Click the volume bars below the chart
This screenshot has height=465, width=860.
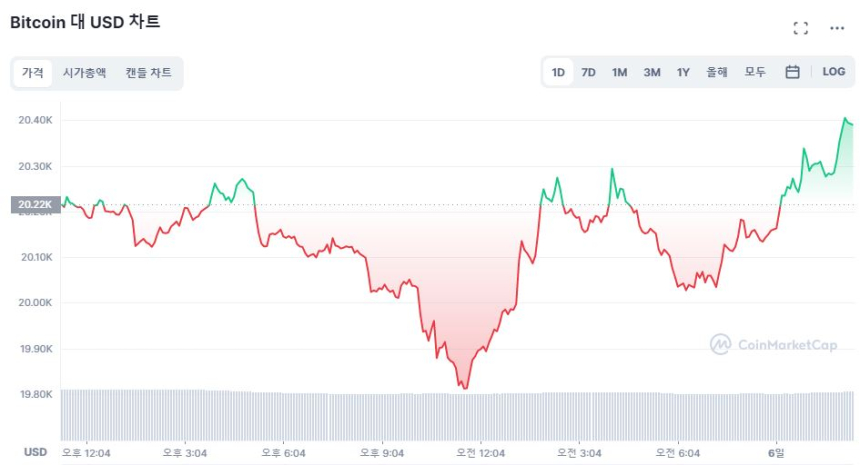click(450, 415)
